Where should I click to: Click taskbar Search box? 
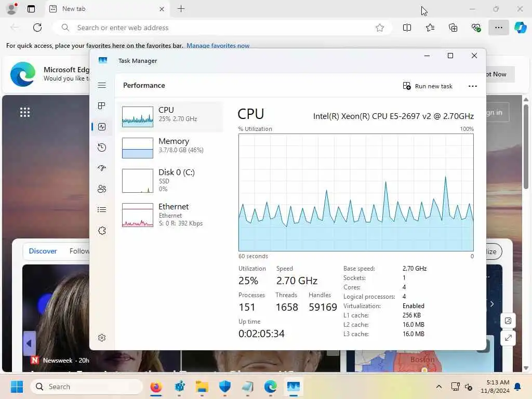pyautogui.click(x=87, y=387)
